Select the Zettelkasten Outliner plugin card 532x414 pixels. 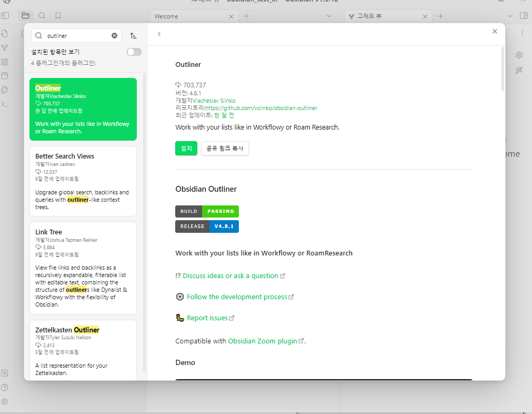pyautogui.click(x=83, y=350)
